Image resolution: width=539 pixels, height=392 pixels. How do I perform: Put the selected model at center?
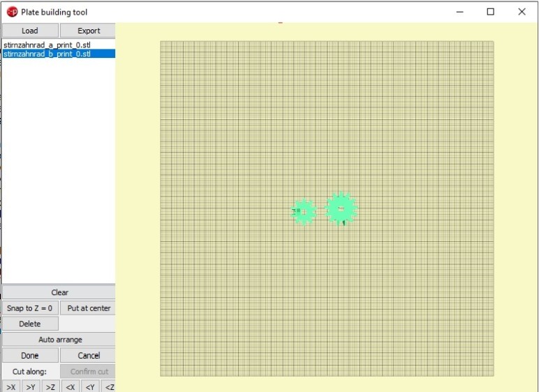(x=88, y=308)
